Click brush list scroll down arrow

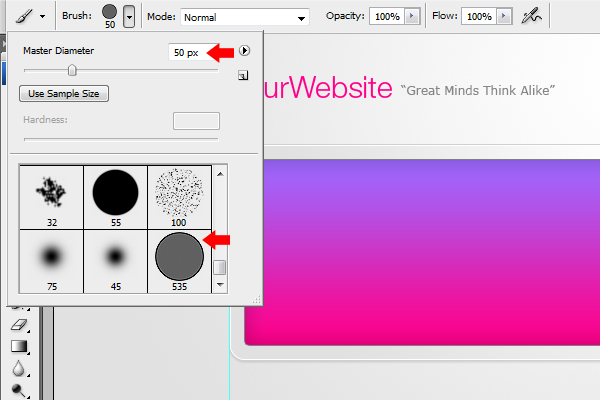click(x=220, y=285)
